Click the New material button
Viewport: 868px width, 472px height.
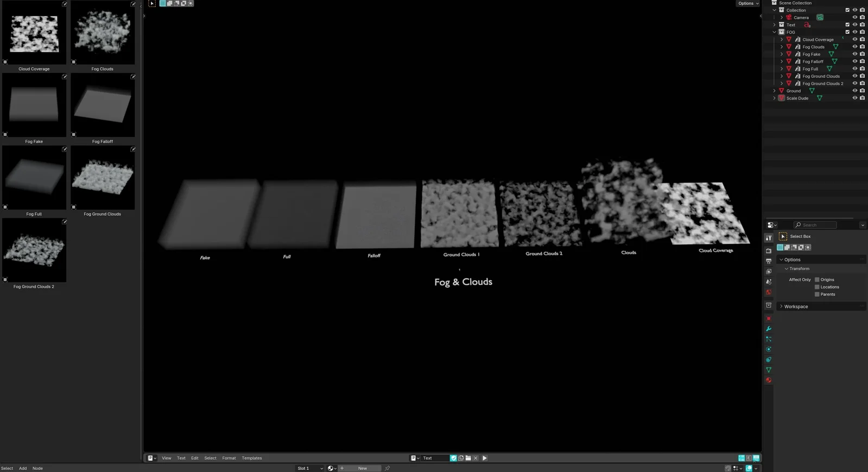point(362,468)
